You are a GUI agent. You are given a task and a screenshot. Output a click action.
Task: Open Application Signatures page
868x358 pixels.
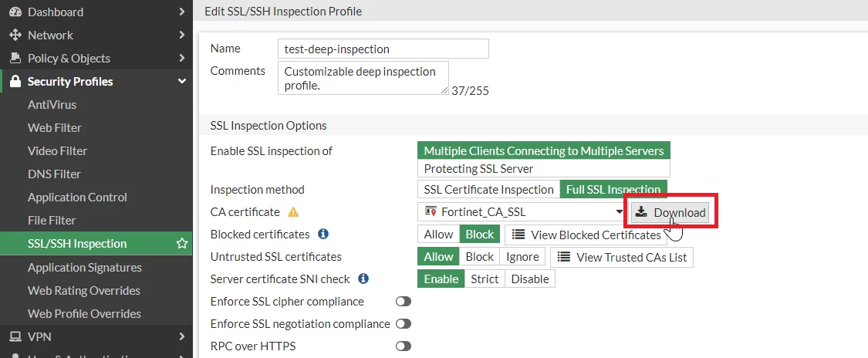click(x=85, y=267)
